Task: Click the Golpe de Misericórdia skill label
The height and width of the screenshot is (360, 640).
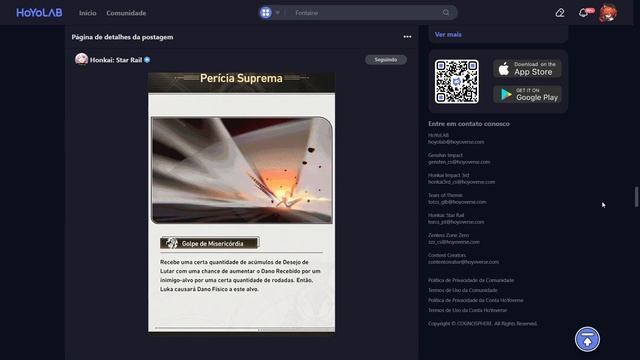Action: click(210, 243)
